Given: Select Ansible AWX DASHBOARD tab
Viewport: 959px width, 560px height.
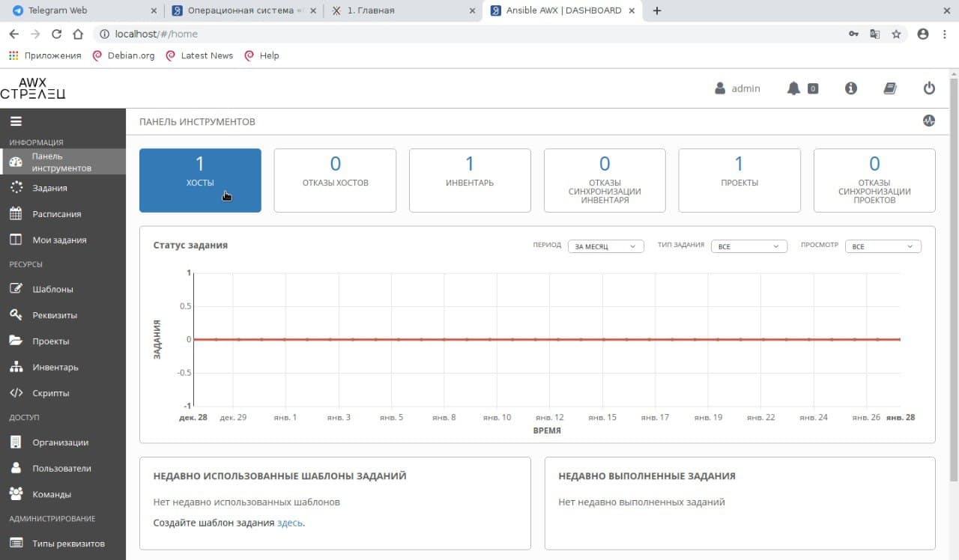Looking at the screenshot, I should 563,10.
